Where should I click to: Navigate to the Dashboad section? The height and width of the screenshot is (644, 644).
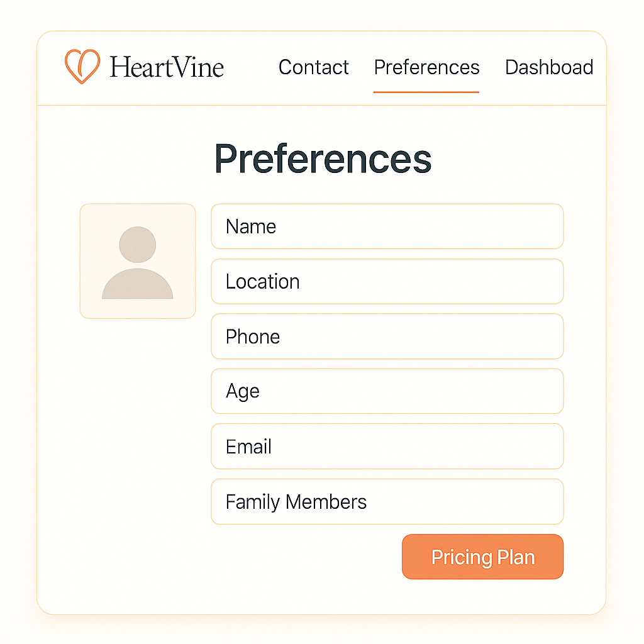(548, 67)
